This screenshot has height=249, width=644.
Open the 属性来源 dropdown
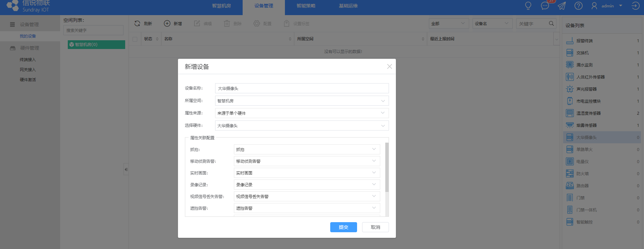[x=302, y=113]
